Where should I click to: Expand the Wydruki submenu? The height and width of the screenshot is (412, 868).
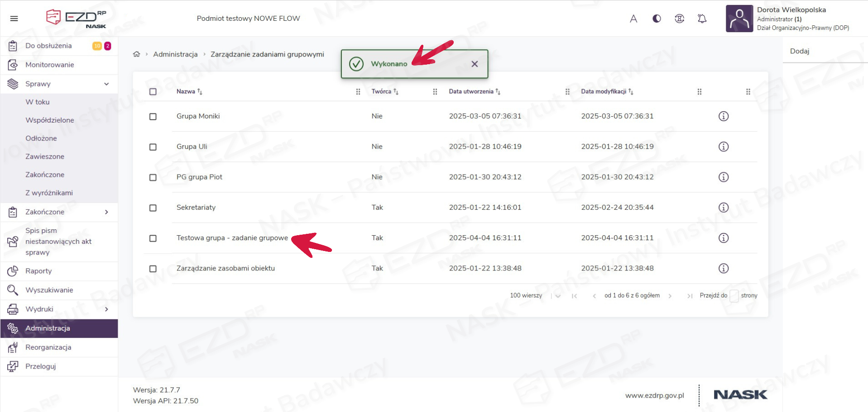[x=106, y=309]
